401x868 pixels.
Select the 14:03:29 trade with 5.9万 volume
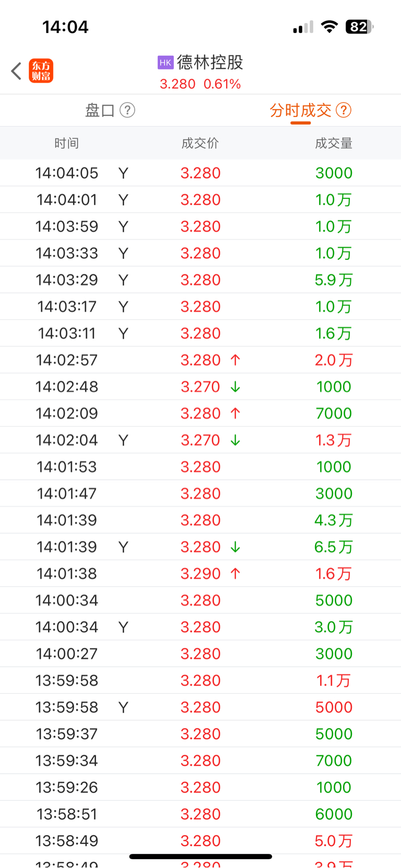point(200,280)
